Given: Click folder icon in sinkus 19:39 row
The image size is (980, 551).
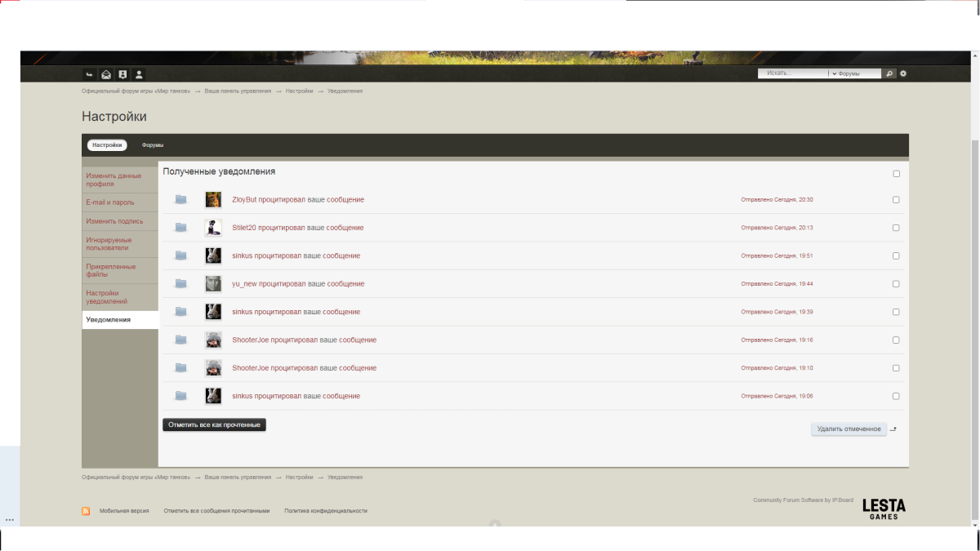Looking at the screenshot, I should click(x=180, y=312).
